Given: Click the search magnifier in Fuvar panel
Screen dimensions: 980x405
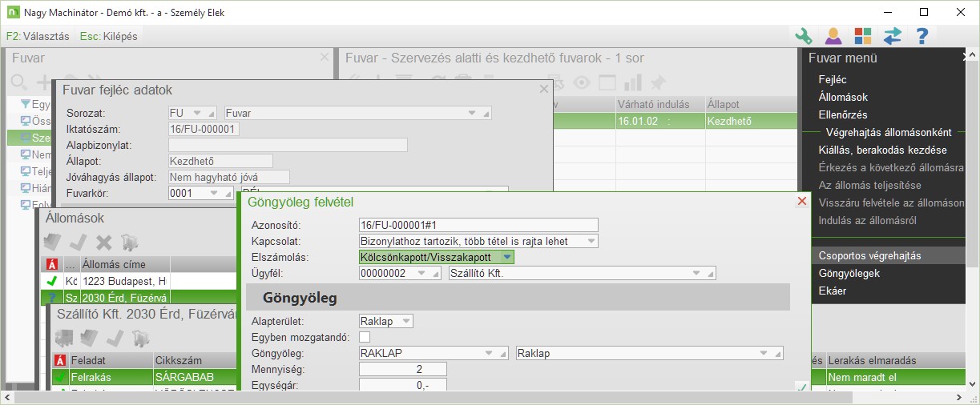Looking at the screenshot, I should (19, 82).
